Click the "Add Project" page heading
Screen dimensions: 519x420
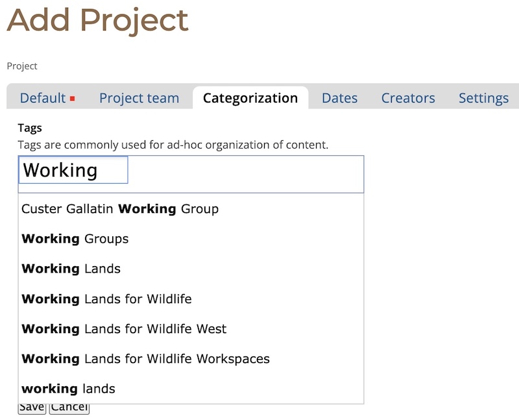coord(97,21)
